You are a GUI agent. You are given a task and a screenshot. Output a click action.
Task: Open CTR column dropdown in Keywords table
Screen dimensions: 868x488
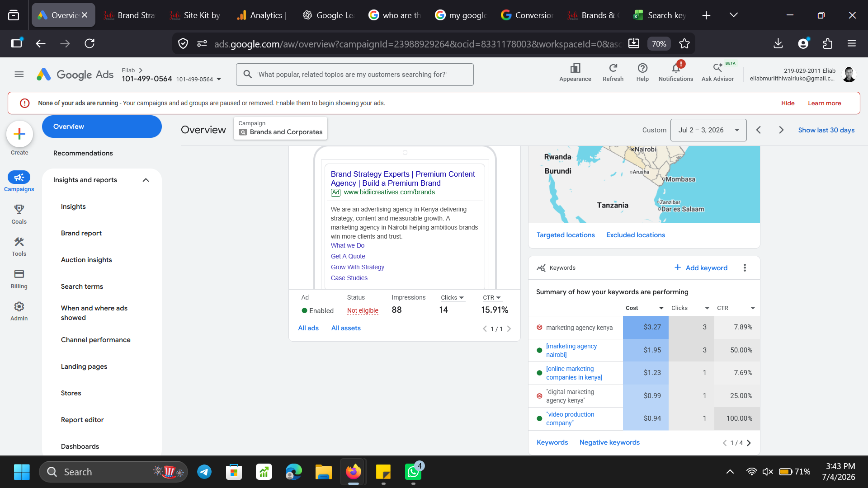[736, 308]
